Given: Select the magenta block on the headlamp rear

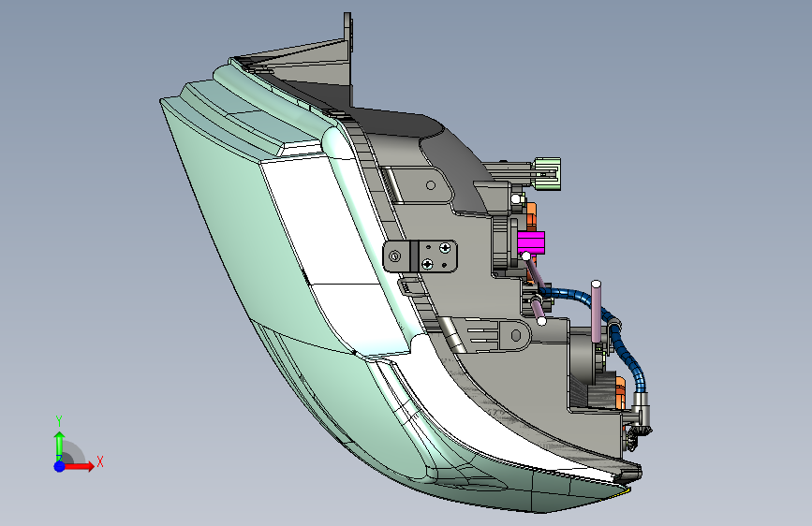Looking at the screenshot, I should [x=531, y=242].
